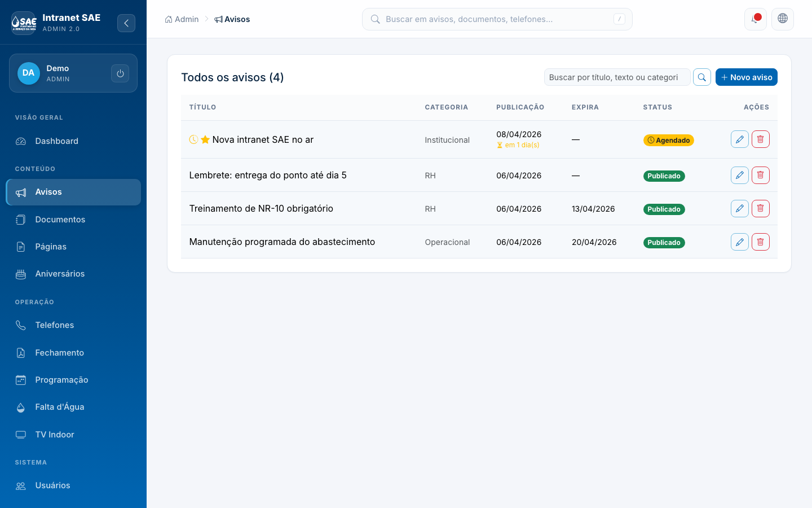
Task: Open Usuários in the sidebar
Action: pos(73,485)
